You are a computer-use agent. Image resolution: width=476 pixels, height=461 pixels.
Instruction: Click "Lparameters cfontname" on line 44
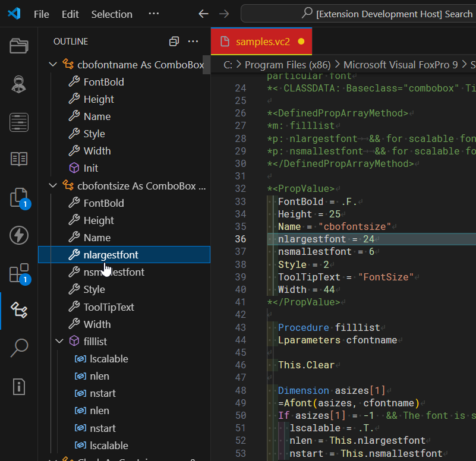click(338, 340)
